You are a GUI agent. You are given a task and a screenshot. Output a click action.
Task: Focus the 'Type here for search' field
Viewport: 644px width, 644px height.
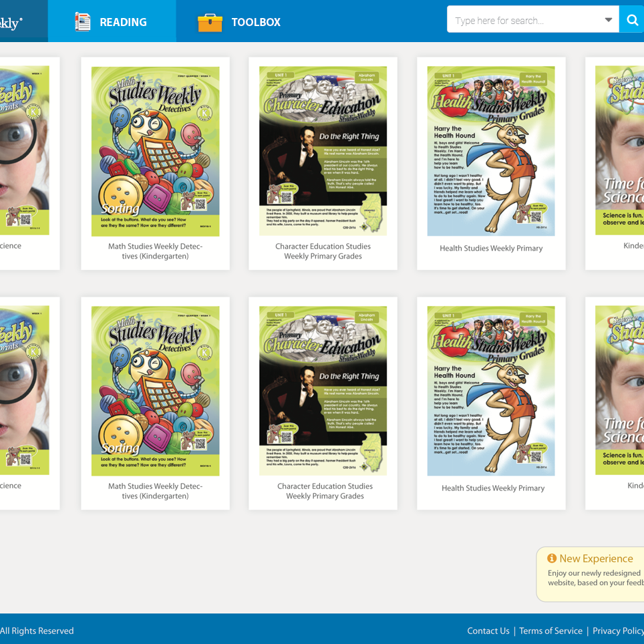[532, 19]
